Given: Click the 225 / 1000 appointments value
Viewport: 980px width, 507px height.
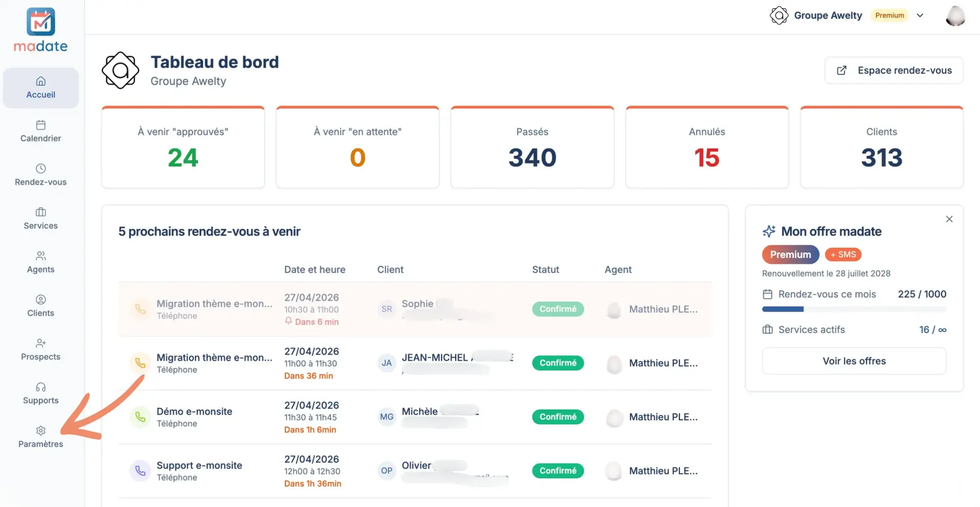Looking at the screenshot, I should (922, 294).
